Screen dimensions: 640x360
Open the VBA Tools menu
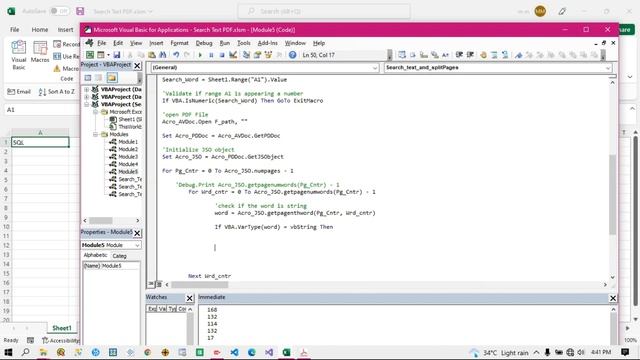(x=244, y=43)
